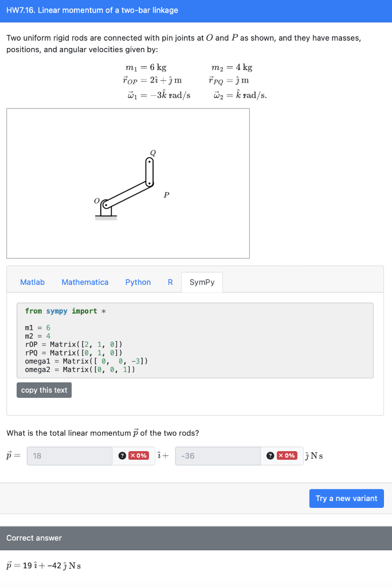Select the Matlab code tab

(32, 282)
